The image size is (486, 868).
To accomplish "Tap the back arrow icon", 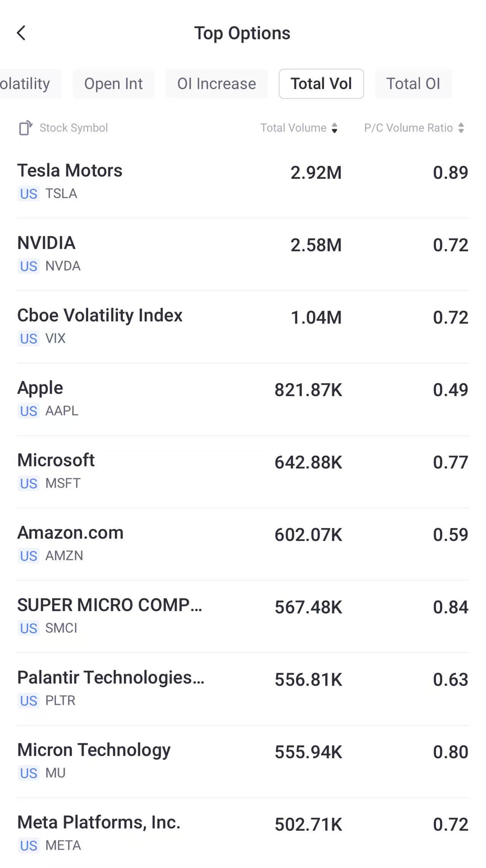I will pyautogui.click(x=21, y=33).
